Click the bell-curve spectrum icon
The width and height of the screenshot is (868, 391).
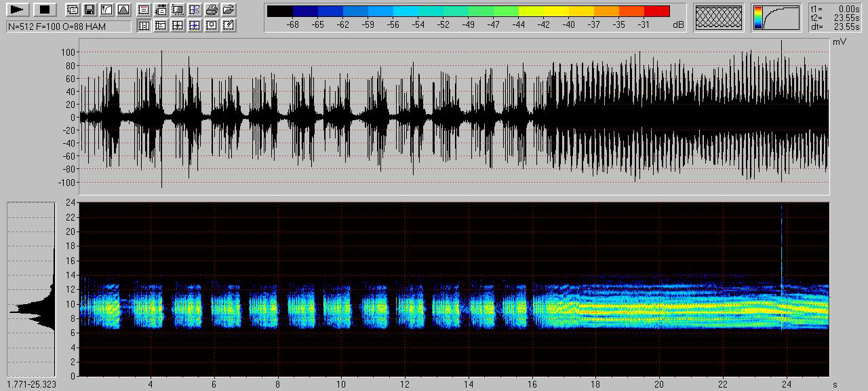[x=123, y=10]
